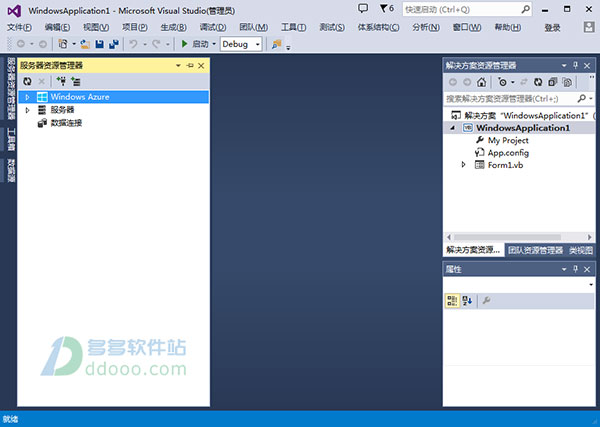Screen dimensions: 600x427
Task: Close the Server Explorer panel
Action: [201, 65]
